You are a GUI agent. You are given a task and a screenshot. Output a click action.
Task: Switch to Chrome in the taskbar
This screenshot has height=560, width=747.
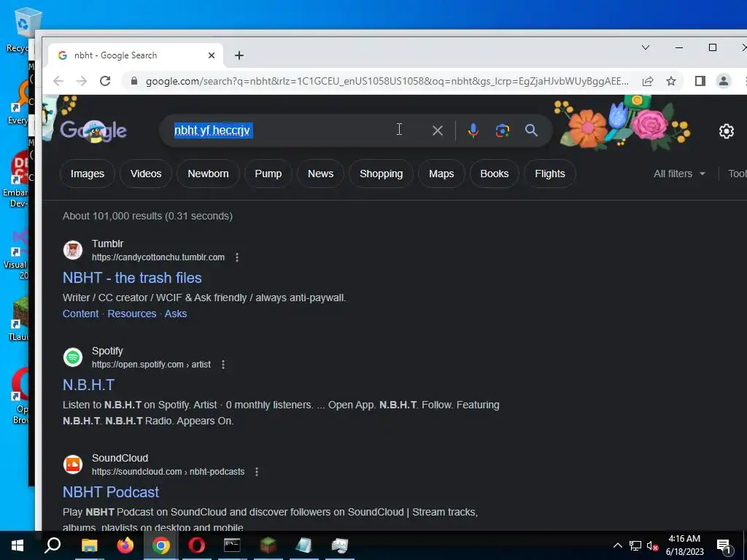161,545
